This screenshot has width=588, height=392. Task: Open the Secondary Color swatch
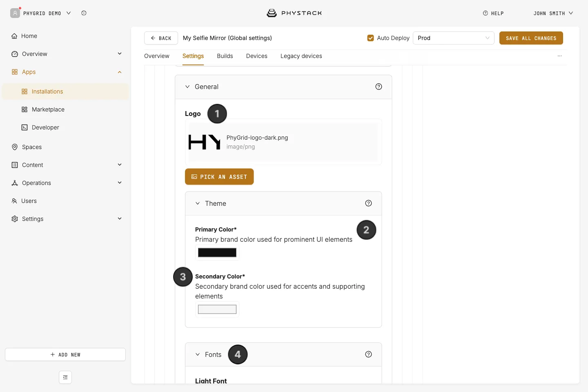click(217, 310)
